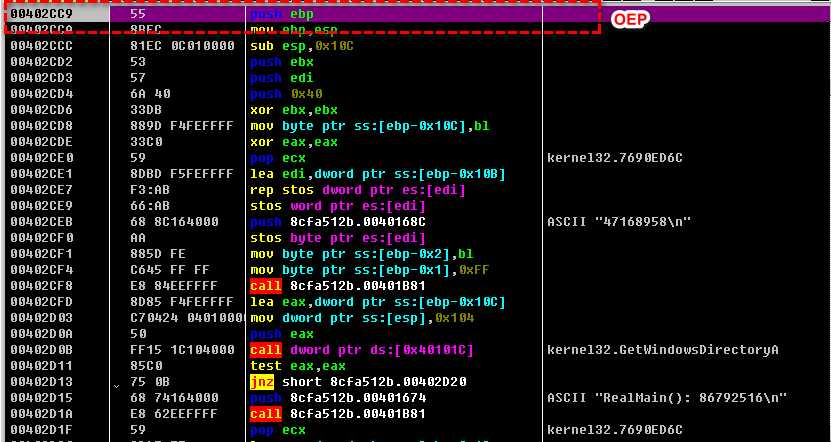Click 'rep stos dword ptr es:[edi]'
Screen dimensions: 831x442
coord(358,190)
